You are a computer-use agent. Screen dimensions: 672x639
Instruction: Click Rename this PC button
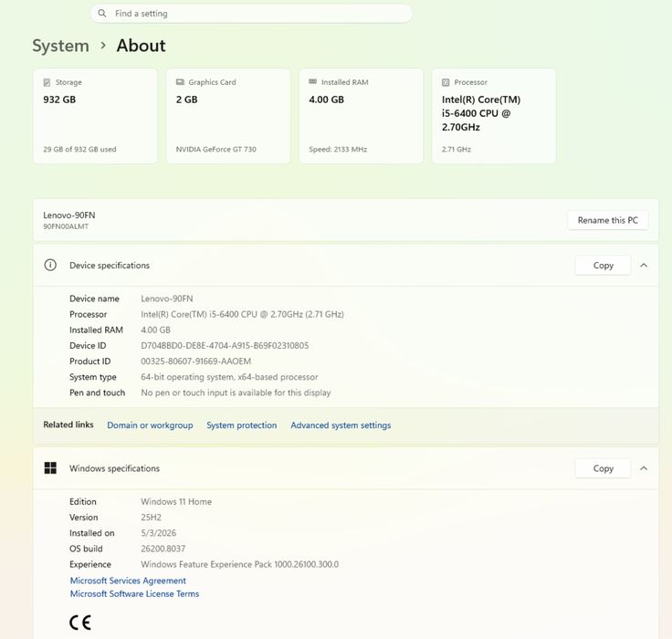(608, 220)
